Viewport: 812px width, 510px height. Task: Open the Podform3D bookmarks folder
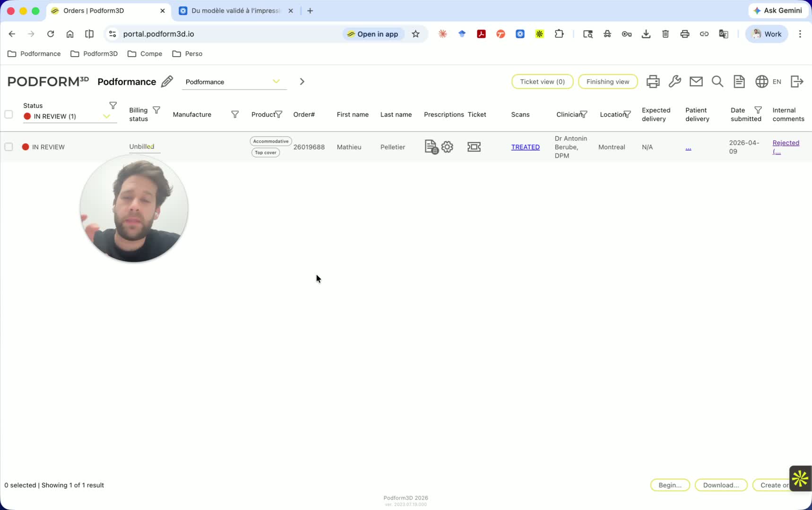[x=94, y=54]
